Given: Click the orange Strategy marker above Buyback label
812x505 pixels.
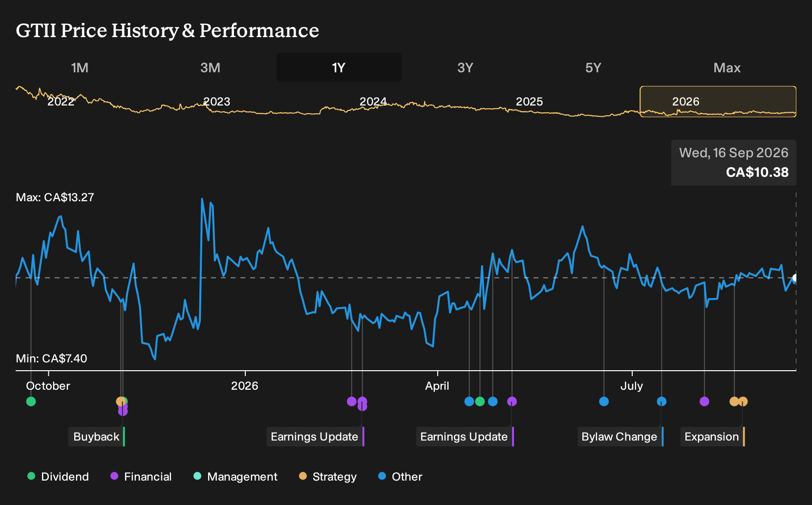Looking at the screenshot, I should pyautogui.click(x=121, y=401).
